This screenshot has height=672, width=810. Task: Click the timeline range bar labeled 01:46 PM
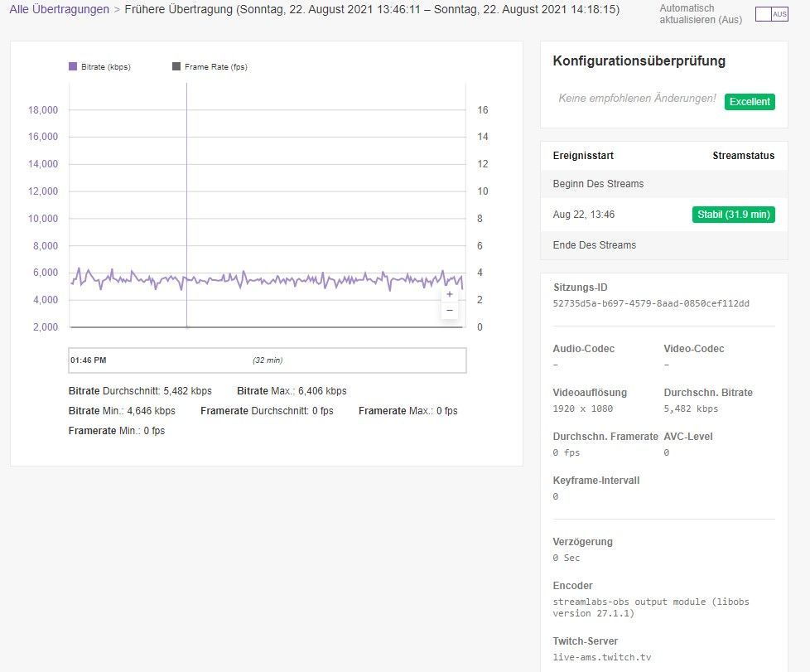tap(267, 360)
